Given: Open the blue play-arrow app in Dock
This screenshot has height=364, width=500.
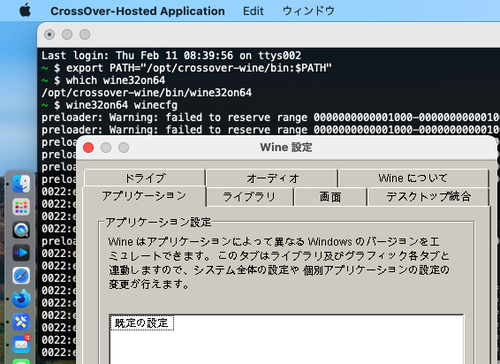Looking at the screenshot, I should (x=21, y=253).
